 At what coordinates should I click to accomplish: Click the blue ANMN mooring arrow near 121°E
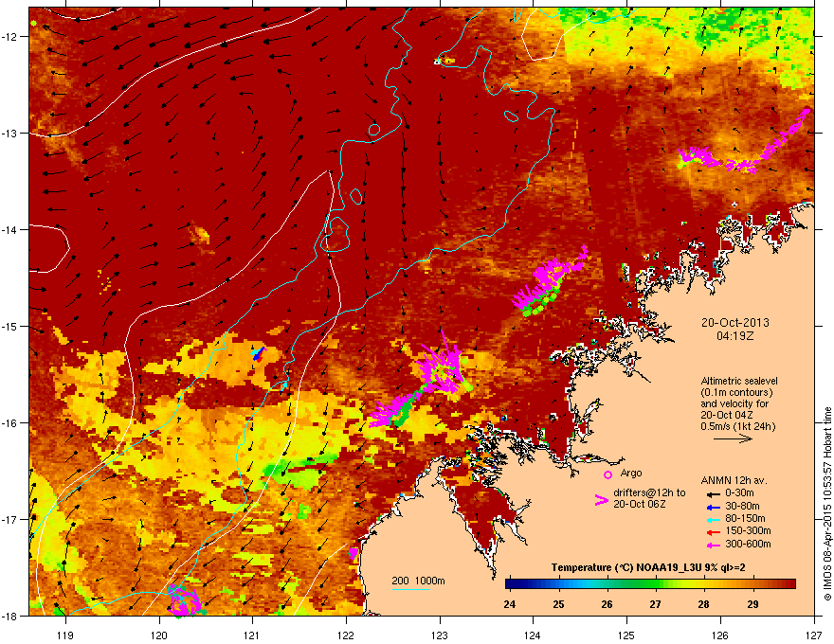259,354
